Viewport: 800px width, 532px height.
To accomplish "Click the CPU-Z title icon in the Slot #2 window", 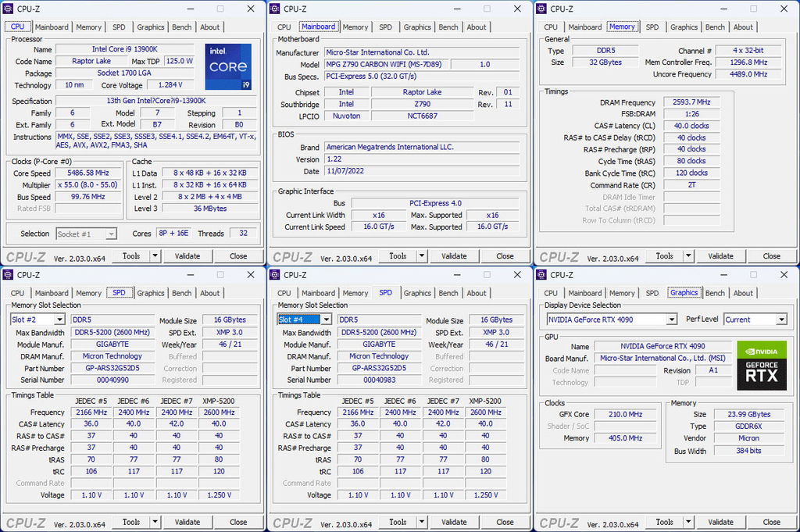I will point(8,275).
